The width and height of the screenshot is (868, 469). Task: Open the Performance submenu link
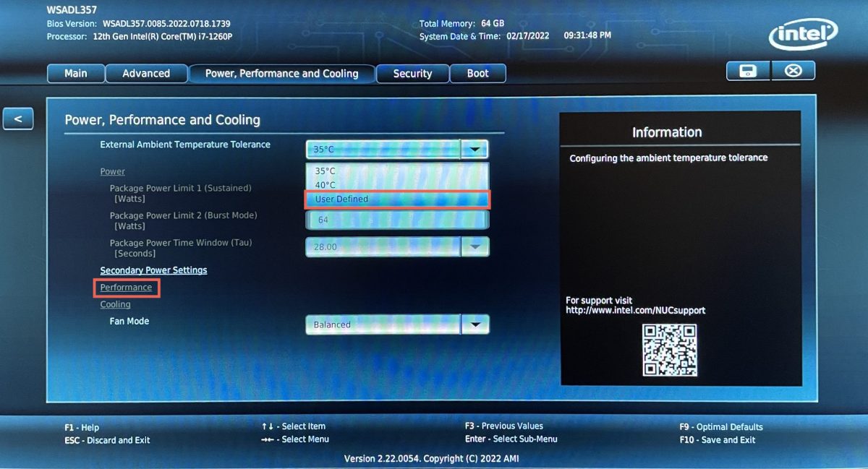click(x=126, y=288)
